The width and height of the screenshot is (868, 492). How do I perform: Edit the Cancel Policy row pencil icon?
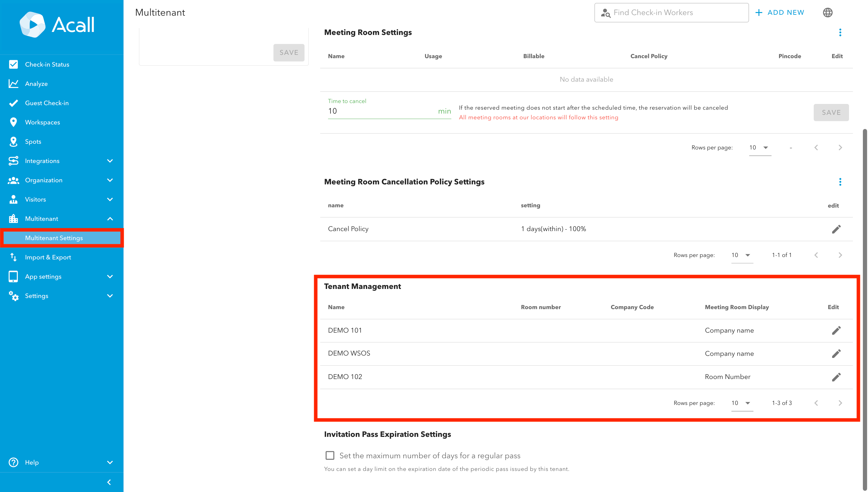coord(836,229)
